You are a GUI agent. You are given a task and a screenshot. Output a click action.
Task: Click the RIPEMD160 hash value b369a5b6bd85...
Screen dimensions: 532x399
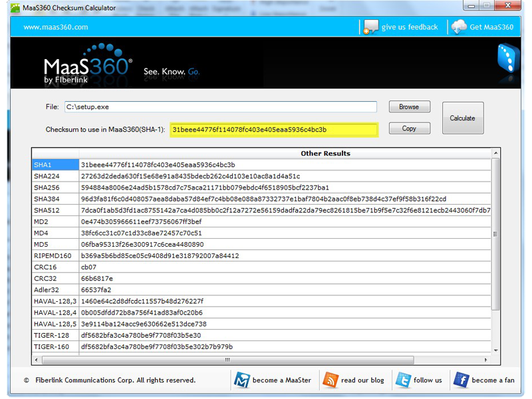point(160,256)
